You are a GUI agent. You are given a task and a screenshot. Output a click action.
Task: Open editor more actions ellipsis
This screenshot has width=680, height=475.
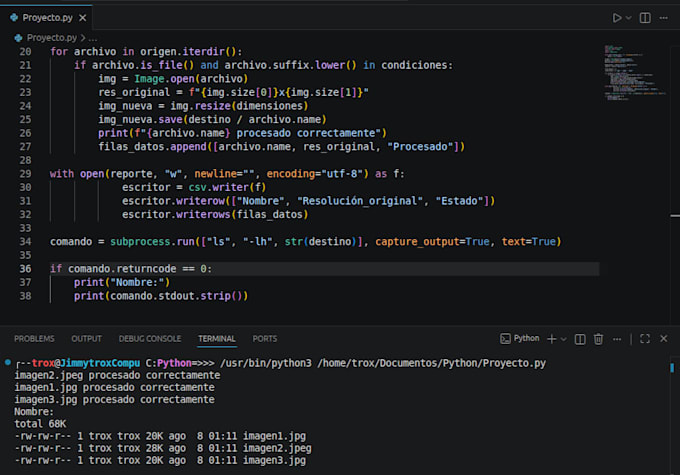point(664,18)
